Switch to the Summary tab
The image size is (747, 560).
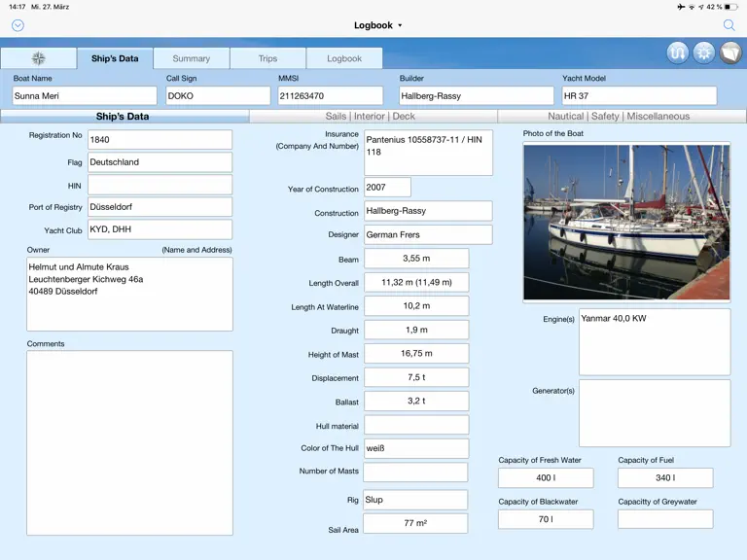click(192, 58)
